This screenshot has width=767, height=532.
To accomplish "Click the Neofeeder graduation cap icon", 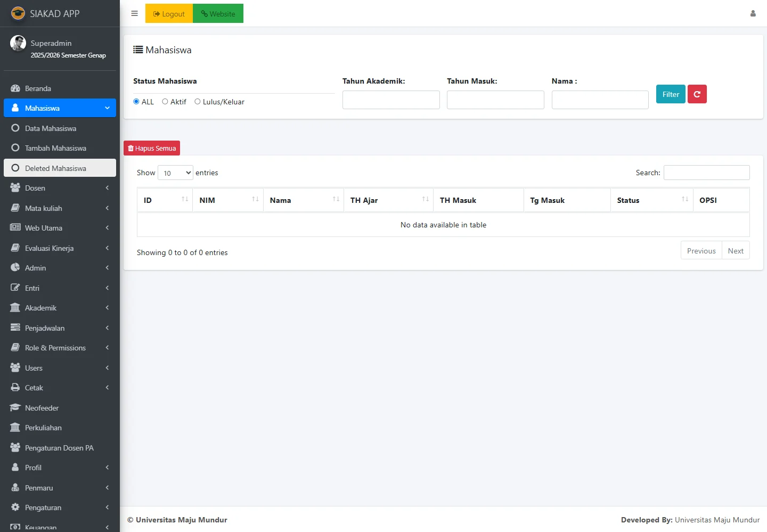I will click(x=15, y=408).
